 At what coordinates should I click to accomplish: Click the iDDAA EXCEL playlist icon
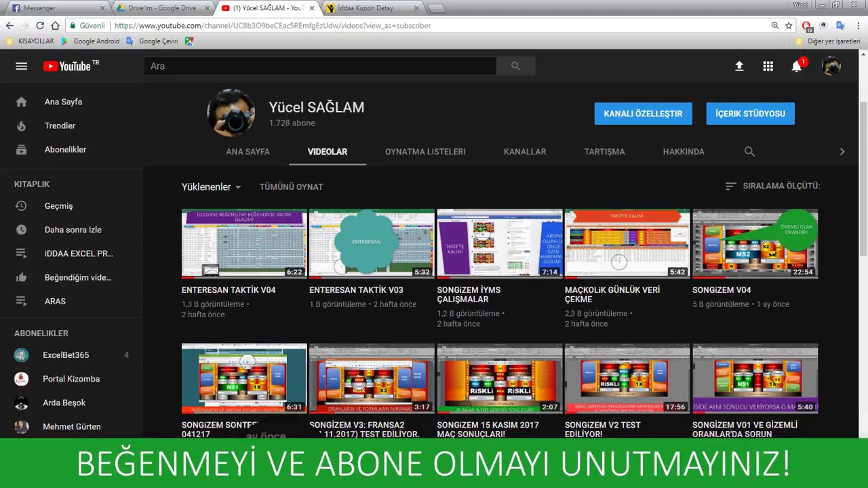21,253
